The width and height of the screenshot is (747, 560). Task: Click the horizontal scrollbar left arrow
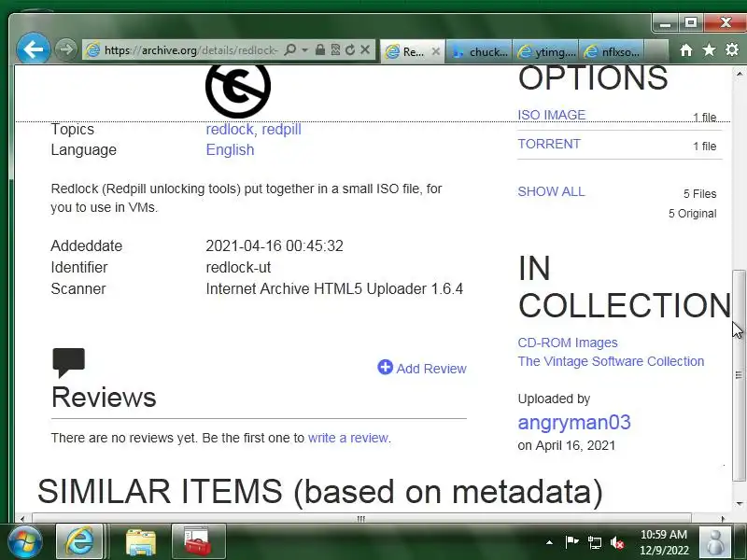pos(21,518)
